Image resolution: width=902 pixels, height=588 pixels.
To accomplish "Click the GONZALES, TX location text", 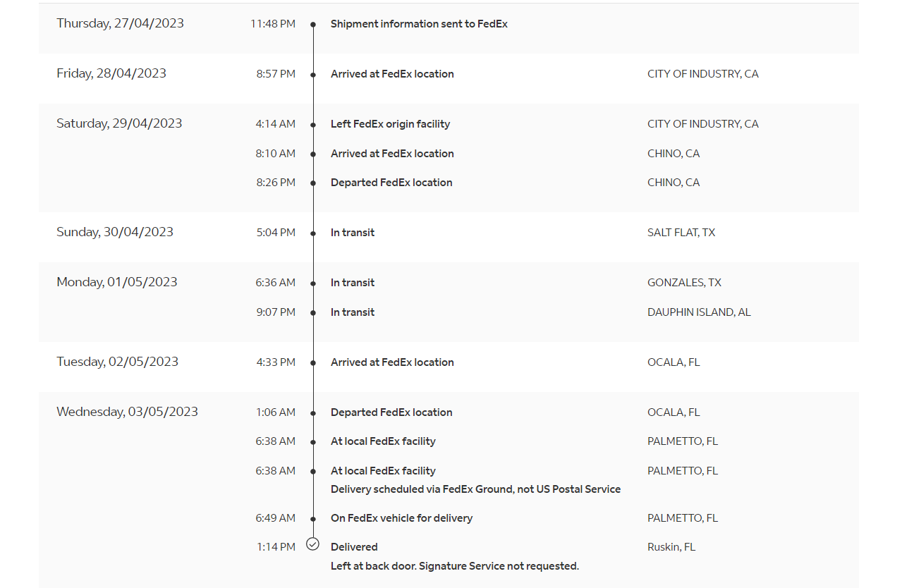I will (x=684, y=283).
